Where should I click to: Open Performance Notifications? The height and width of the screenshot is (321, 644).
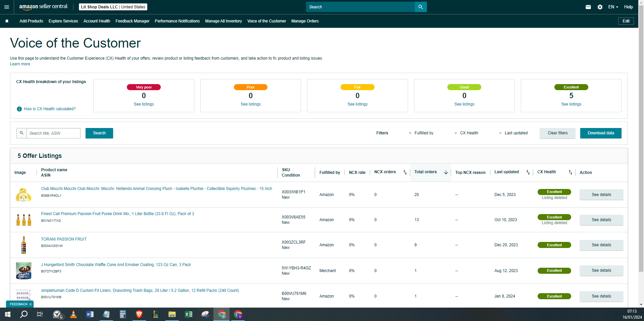(x=177, y=21)
